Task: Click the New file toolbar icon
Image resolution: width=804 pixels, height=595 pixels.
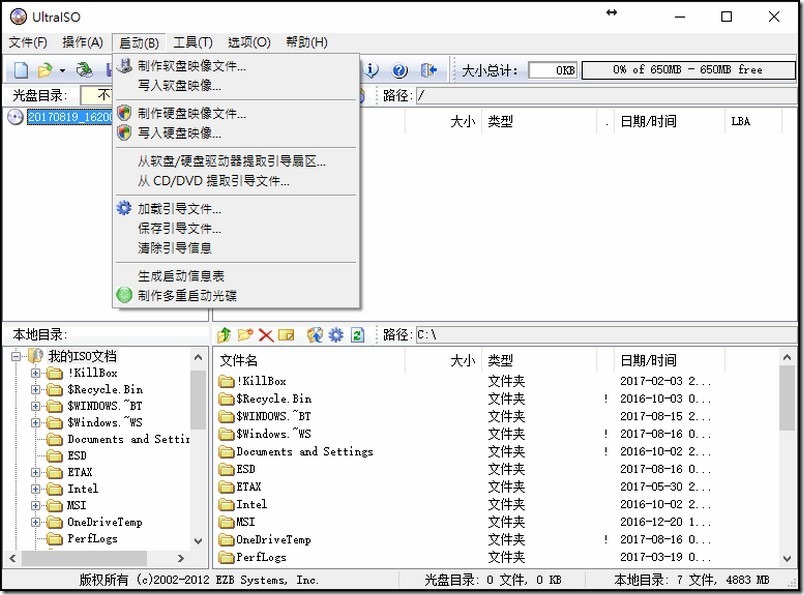Action: tap(21, 70)
